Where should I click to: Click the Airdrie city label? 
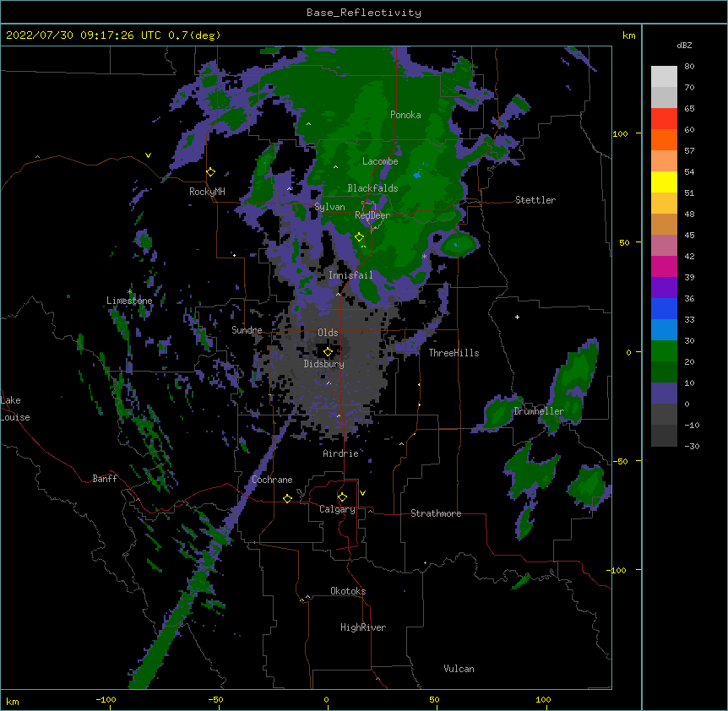341,453
